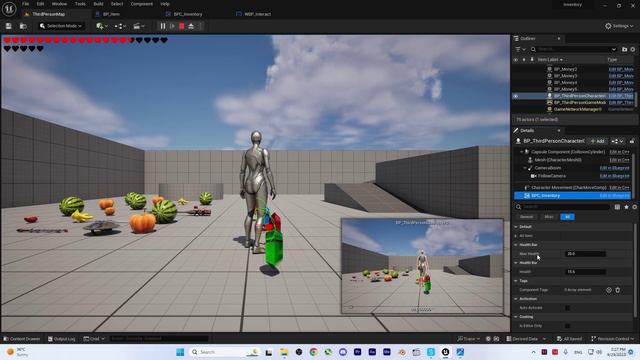The width and height of the screenshot is (640, 360).
Task: Add element to Component Tags array
Action: pos(609,290)
